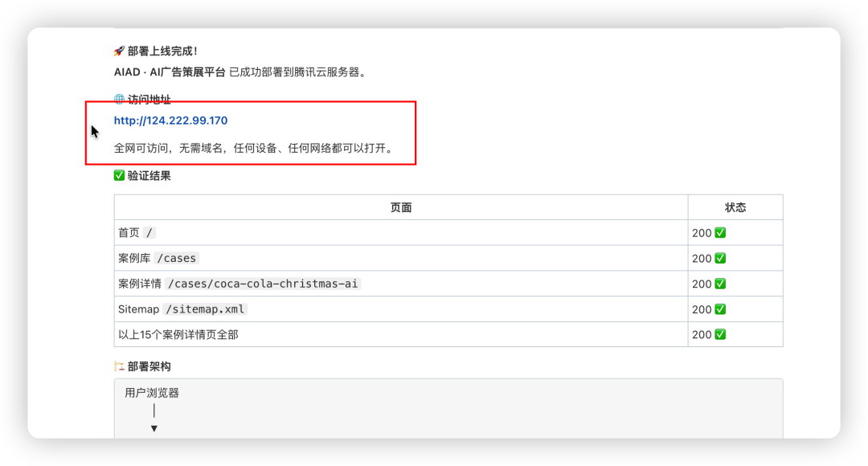Click the 访问地址 heading
Screen dimensions: 868x466
point(149,100)
